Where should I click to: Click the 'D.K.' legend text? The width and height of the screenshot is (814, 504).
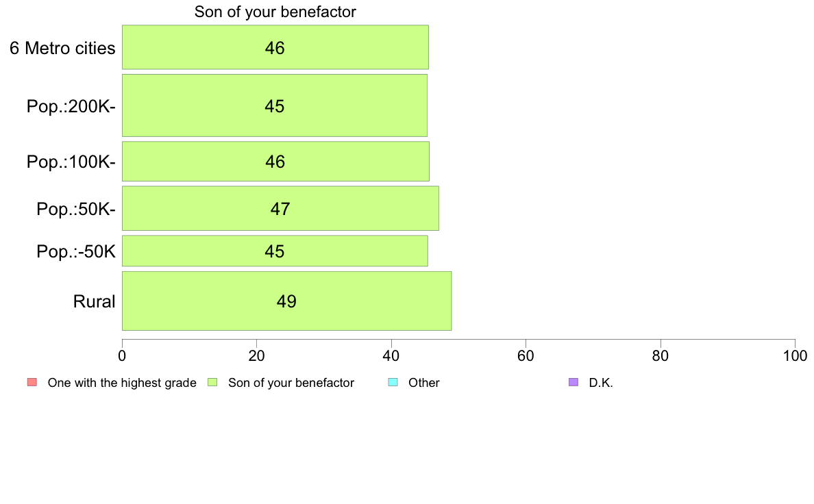(601, 383)
